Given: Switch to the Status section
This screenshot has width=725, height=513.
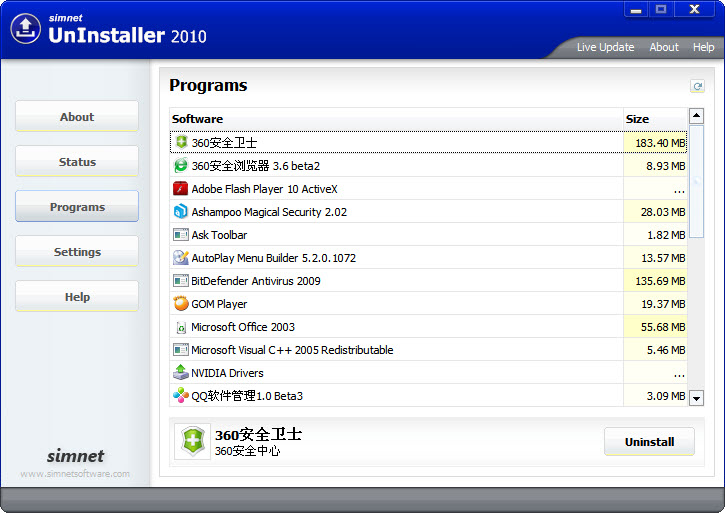Looking at the screenshot, I should coord(77,162).
